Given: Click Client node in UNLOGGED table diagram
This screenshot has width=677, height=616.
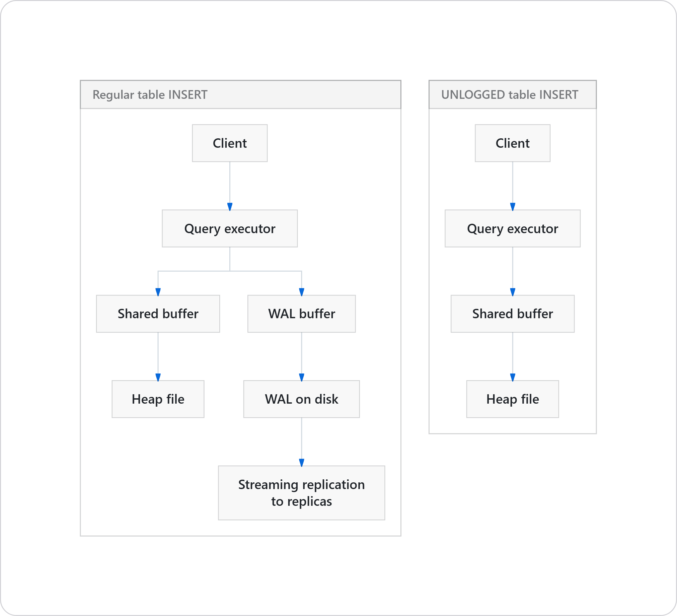Looking at the screenshot, I should (513, 143).
